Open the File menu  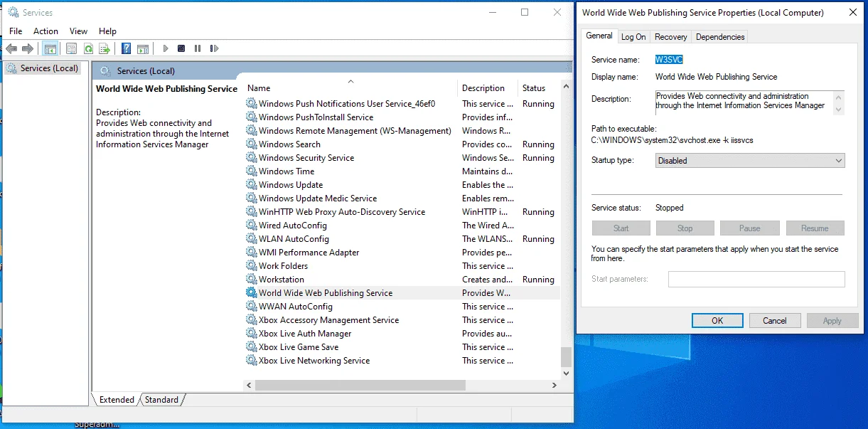pyautogui.click(x=16, y=31)
